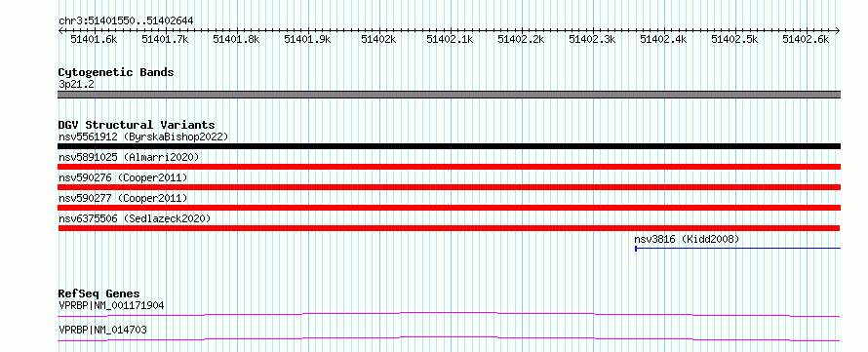868x352 pixels.
Task: Click ruler position 51402.4k
Action: pyautogui.click(x=664, y=39)
